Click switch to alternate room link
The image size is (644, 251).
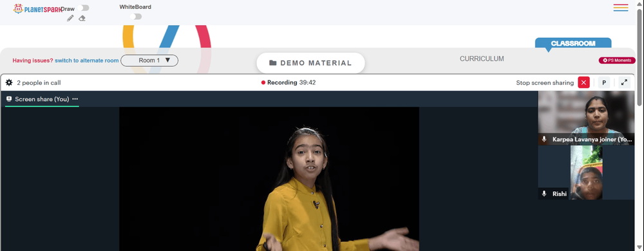(87, 60)
